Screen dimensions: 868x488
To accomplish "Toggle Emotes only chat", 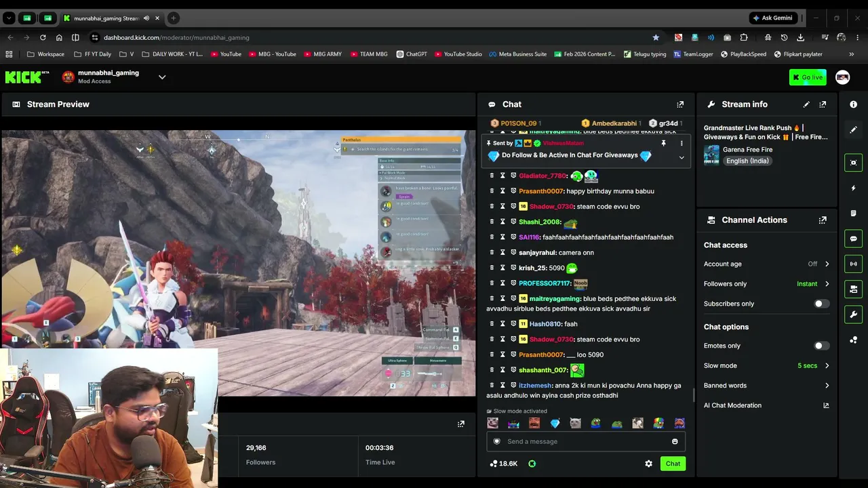I will pos(821,346).
